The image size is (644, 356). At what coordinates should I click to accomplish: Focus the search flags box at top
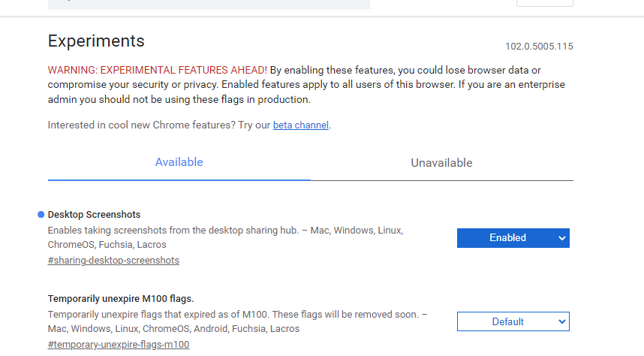click(209, 3)
